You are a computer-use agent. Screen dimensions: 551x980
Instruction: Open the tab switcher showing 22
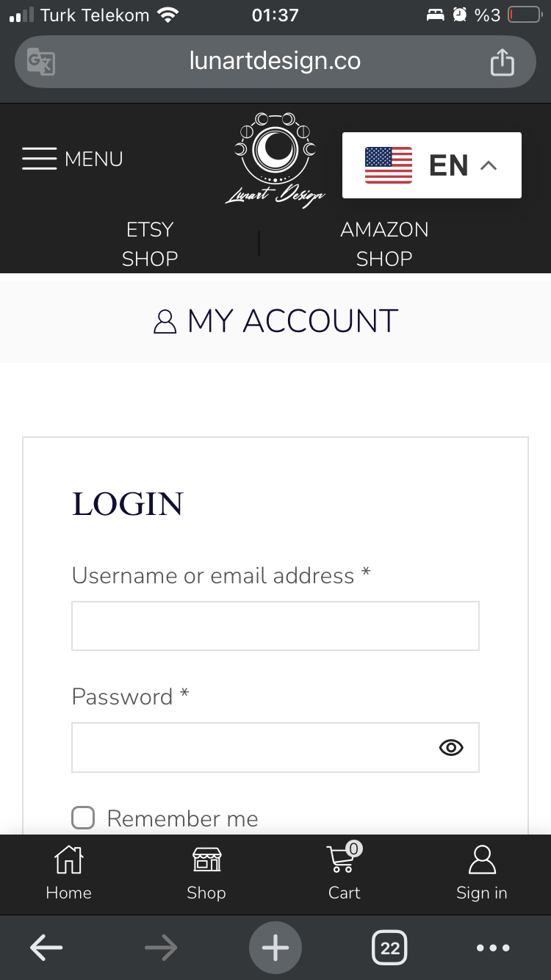pyautogui.click(x=390, y=948)
